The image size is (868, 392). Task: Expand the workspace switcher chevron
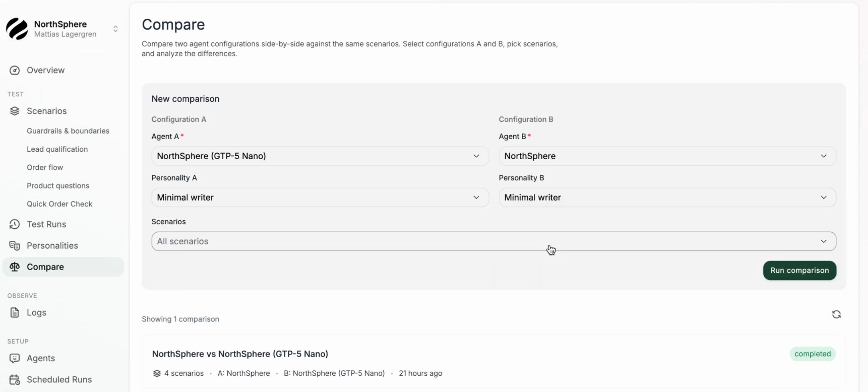[115, 29]
